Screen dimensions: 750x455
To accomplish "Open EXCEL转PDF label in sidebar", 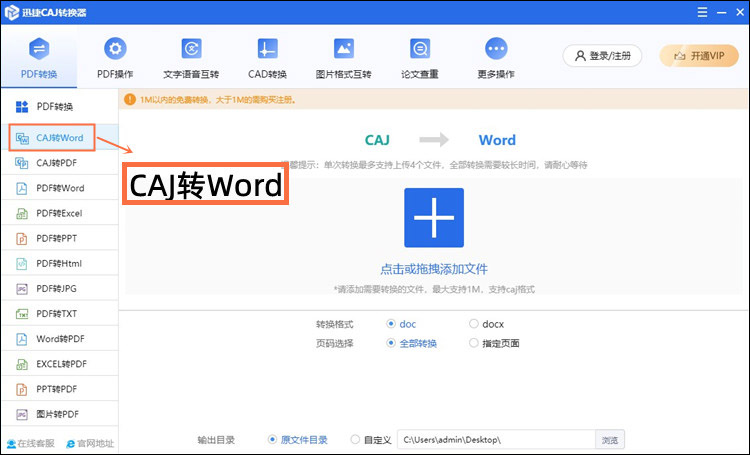I will click(62, 364).
